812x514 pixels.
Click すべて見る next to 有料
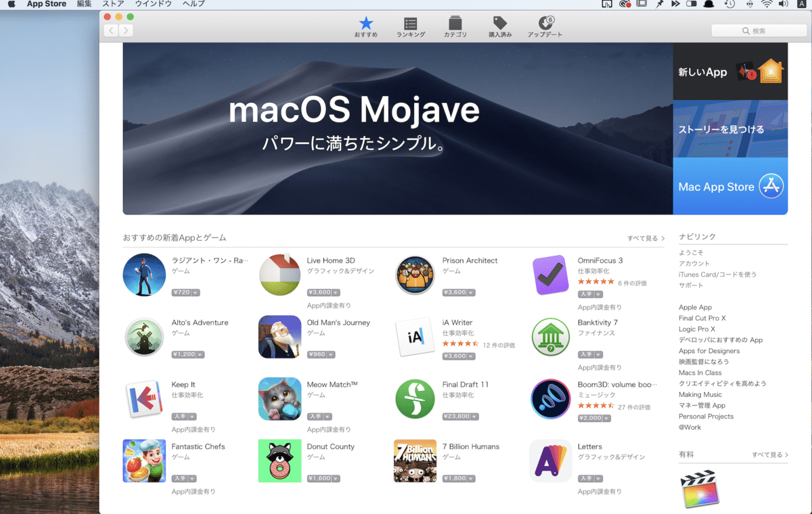[770, 455]
